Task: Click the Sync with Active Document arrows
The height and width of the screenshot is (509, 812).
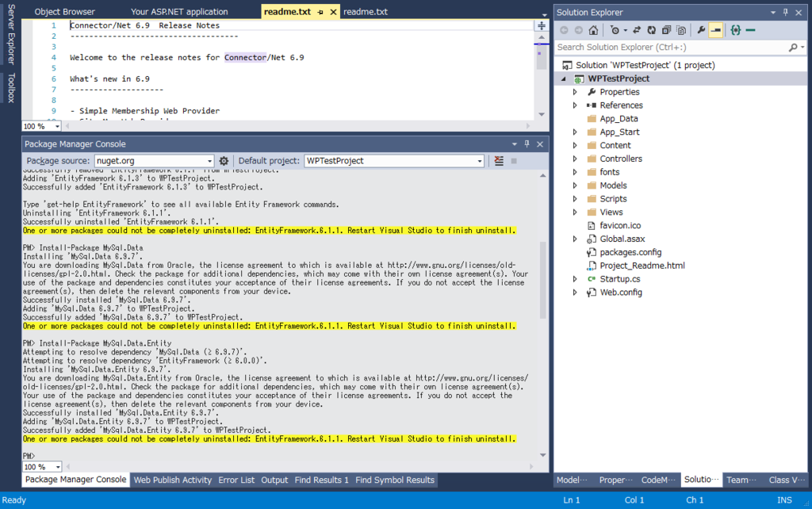Action: pyautogui.click(x=637, y=30)
